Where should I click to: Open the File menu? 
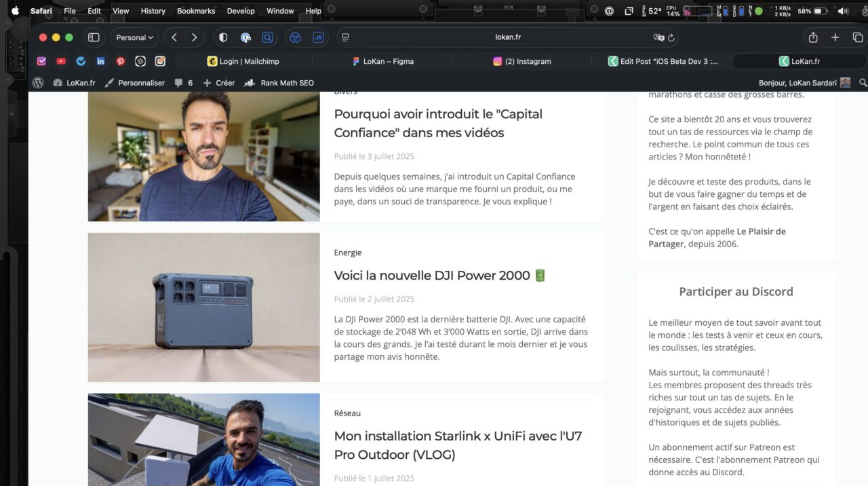[x=70, y=11]
